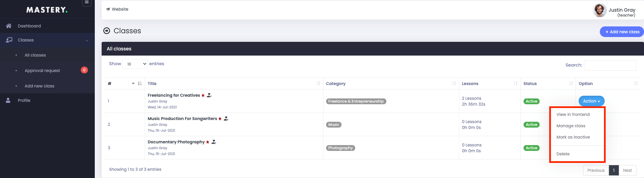Viewport: 644px width, 178px height.
Task: Click the Website paper-plane icon
Action: point(108,9)
